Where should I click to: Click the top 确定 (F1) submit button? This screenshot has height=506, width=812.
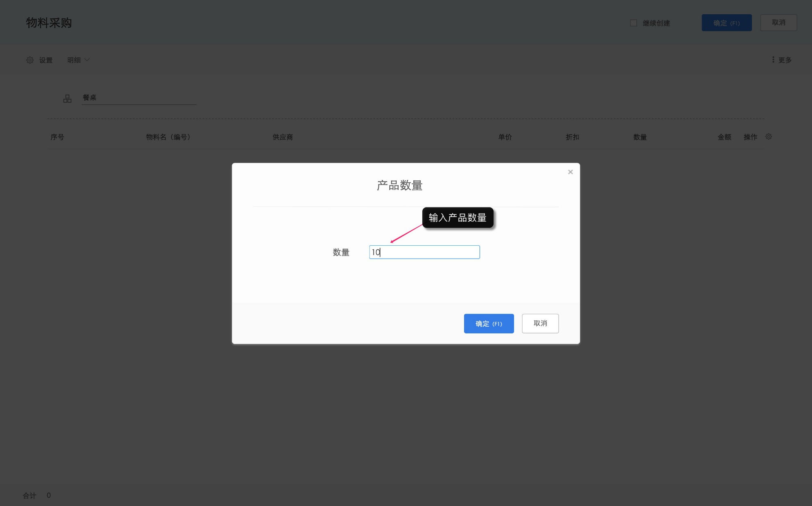(726, 23)
